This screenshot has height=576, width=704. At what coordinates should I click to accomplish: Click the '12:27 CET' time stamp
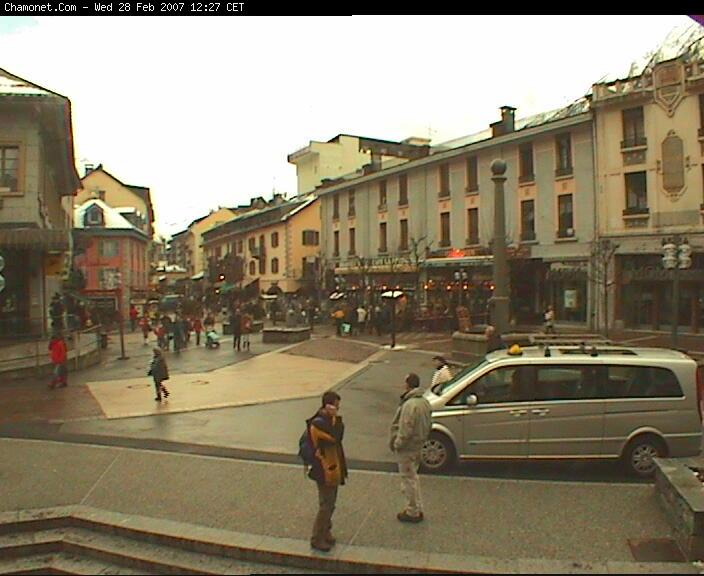pos(217,7)
